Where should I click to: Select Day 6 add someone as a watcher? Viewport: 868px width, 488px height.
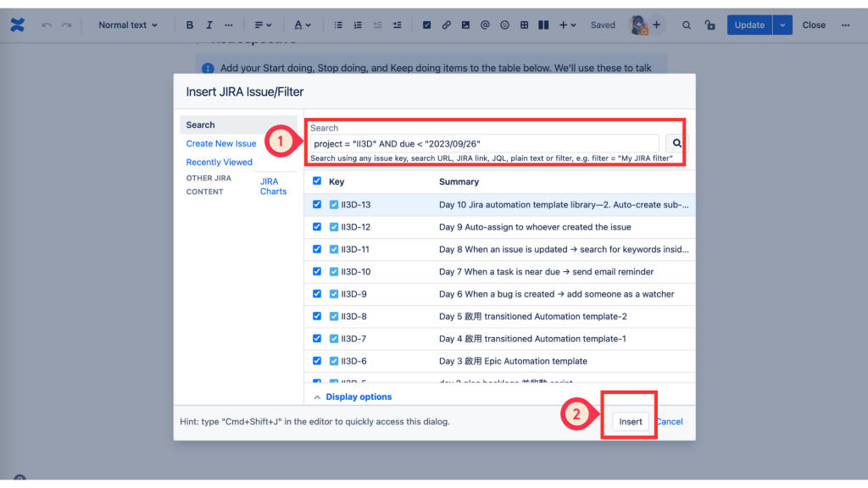(556, 294)
